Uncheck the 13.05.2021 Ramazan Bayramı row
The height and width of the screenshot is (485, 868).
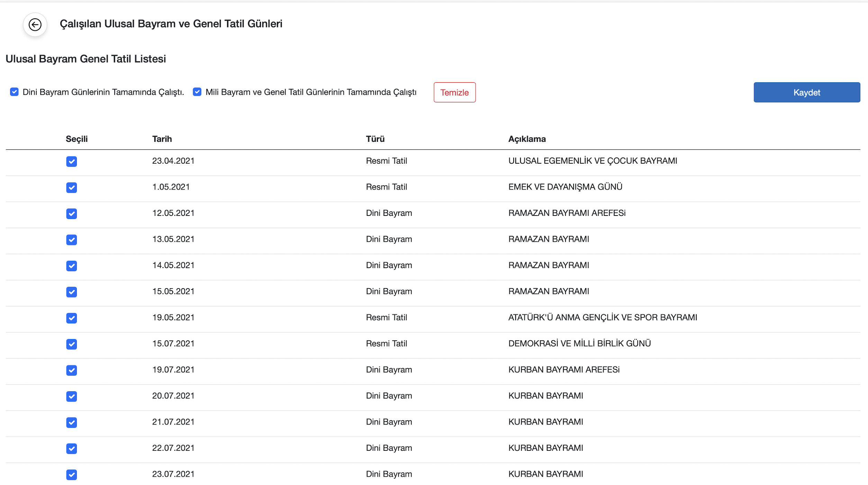click(72, 240)
